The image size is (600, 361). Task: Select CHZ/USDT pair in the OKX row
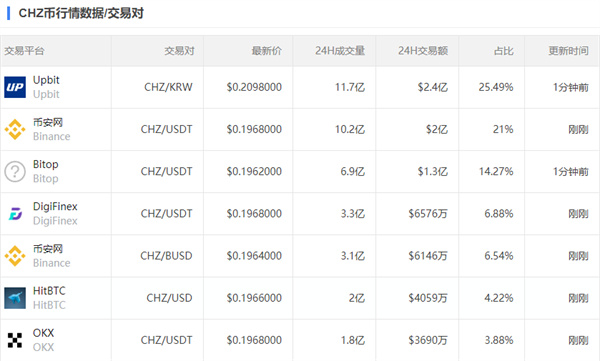coord(166,340)
